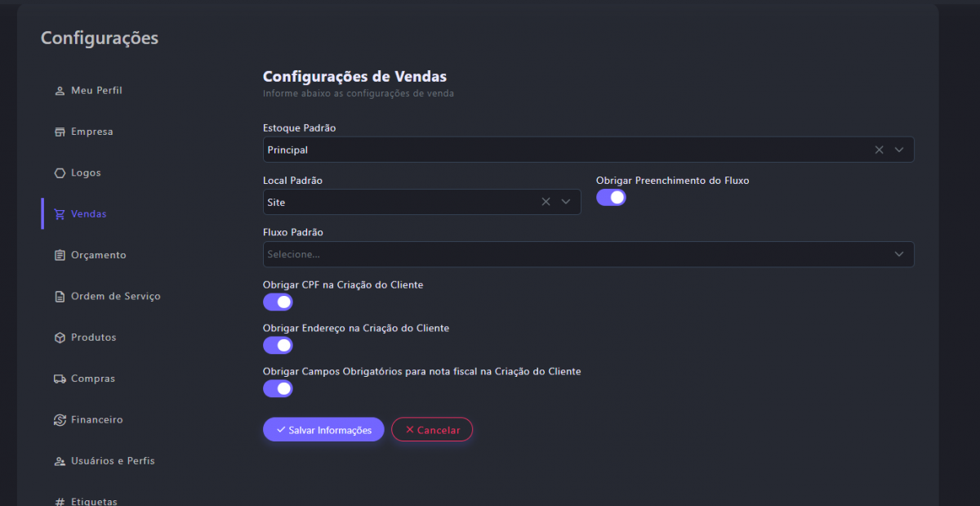Click the Meu Perfil user icon
Image resolution: width=980 pixels, height=506 pixels.
click(x=60, y=91)
